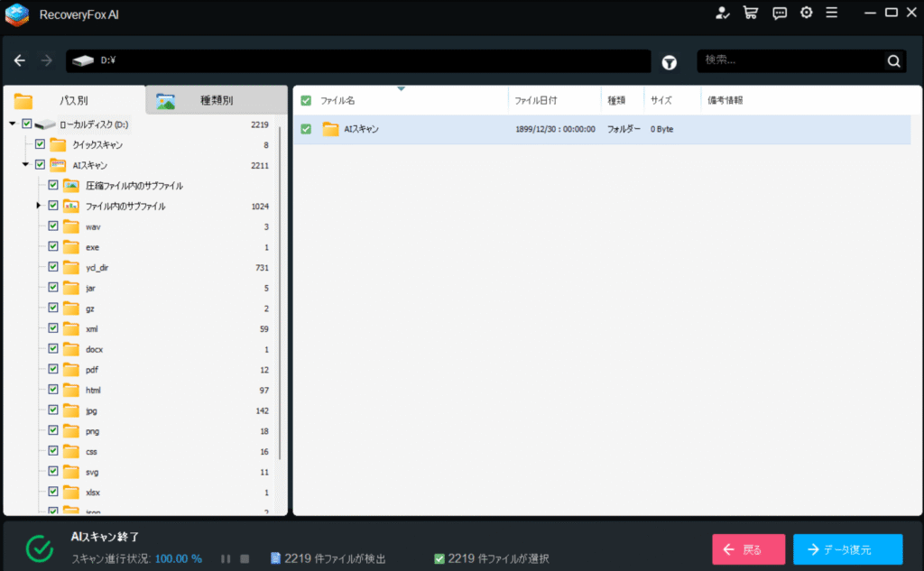Toggle select-all checkbox in file list header
This screenshot has height=571, width=924.
click(306, 101)
